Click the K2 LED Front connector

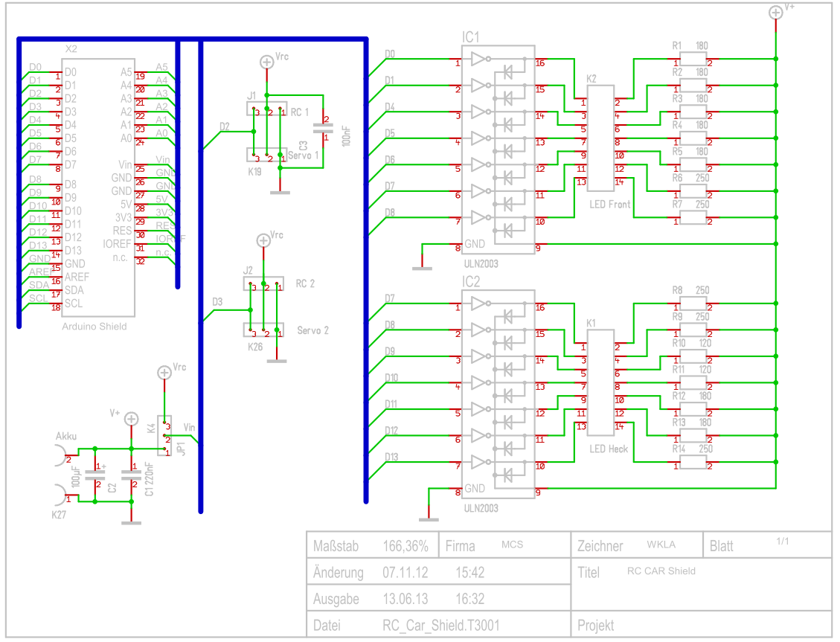pos(598,143)
